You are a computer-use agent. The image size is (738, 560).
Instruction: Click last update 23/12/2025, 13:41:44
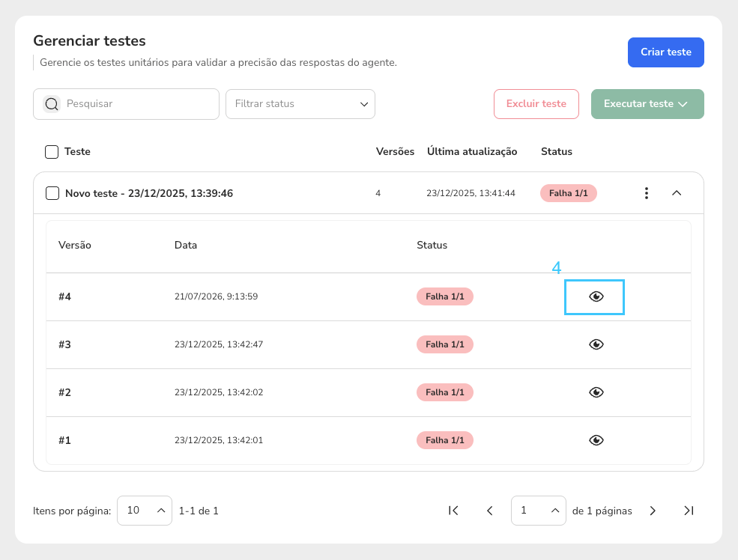click(x=471, y=193)
